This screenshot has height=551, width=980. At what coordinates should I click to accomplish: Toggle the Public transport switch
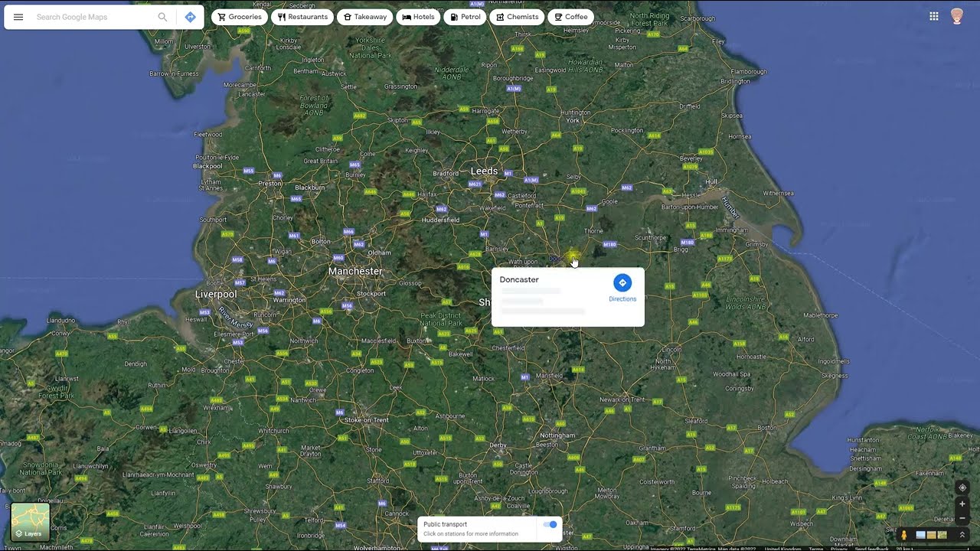pyautogui.click(x=550, y=525)
